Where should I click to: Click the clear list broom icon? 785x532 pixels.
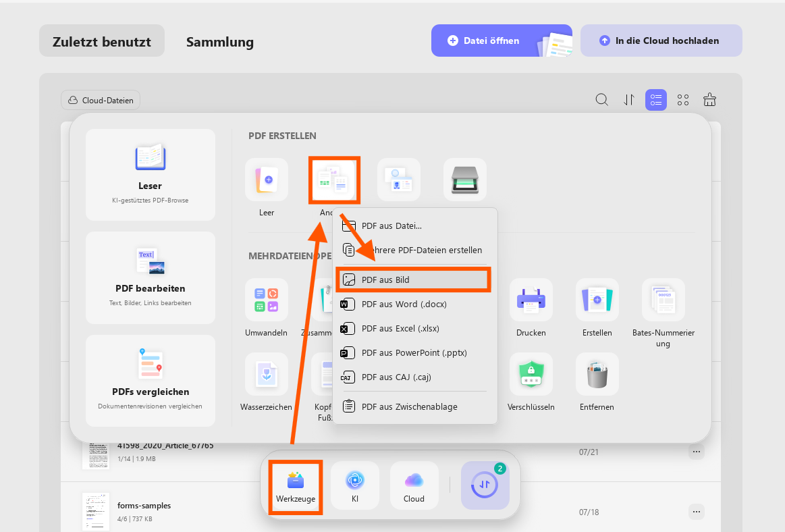pyautogui.click(x=709, y=100)
